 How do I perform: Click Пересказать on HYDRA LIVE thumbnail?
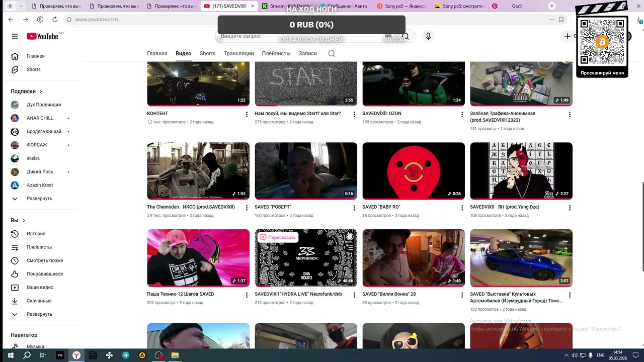click(x=277, y=237)
